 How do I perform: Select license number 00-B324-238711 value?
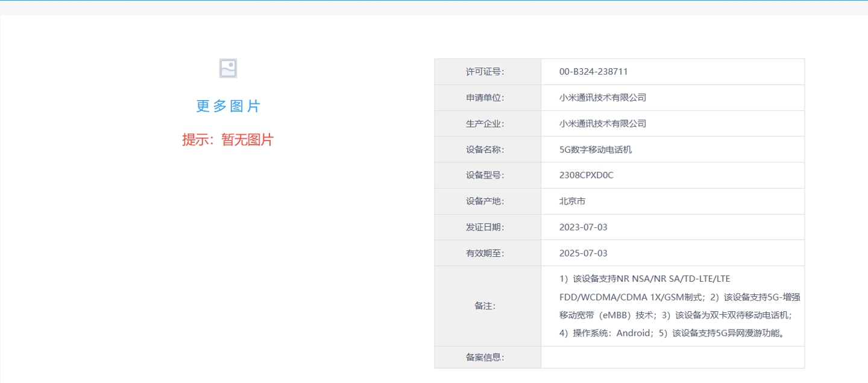point(593,72)
